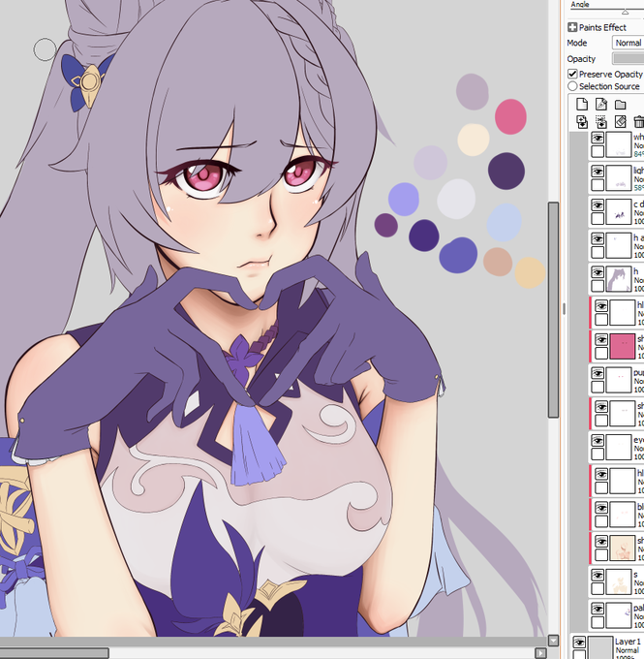The image size is (644, 659).
Task: Click the canvas scroll-right arrow
Action: (540, 653)
